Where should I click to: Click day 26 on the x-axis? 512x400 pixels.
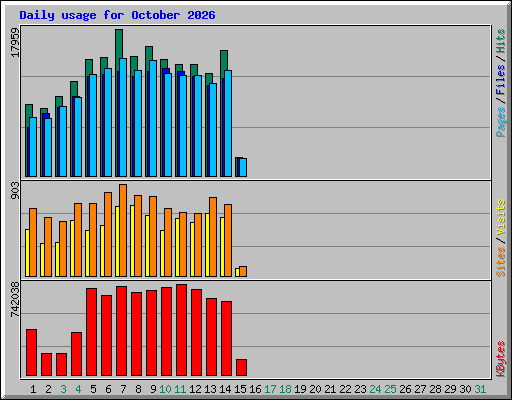pos(405,389)
